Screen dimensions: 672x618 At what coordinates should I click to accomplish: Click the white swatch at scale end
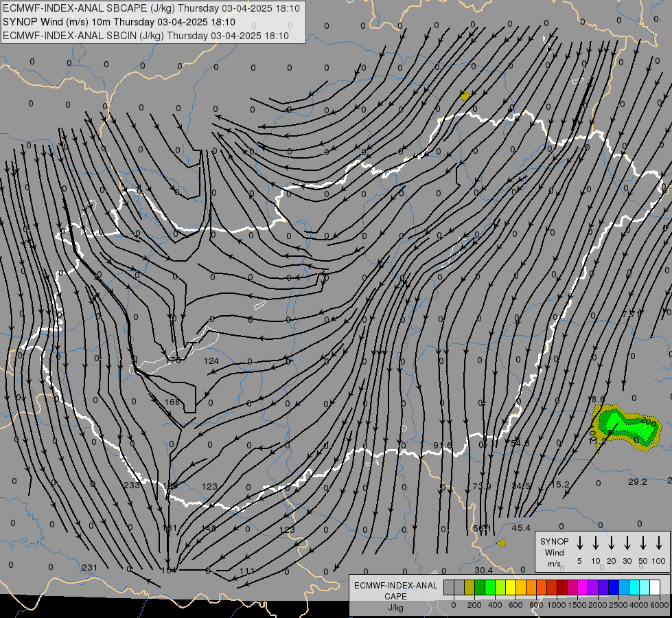point(654,588)
